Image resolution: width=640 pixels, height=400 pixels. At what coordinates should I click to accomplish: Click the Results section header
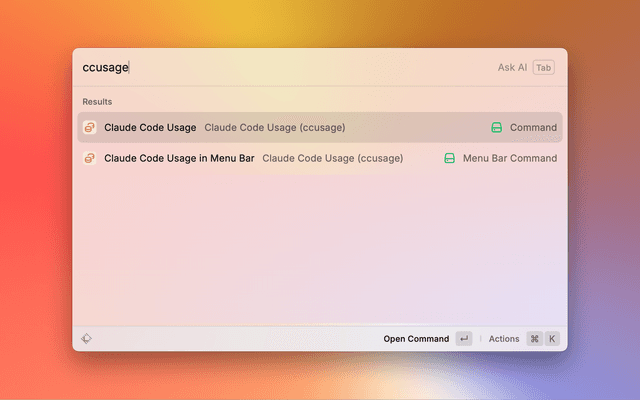click(x=97, y=102)
